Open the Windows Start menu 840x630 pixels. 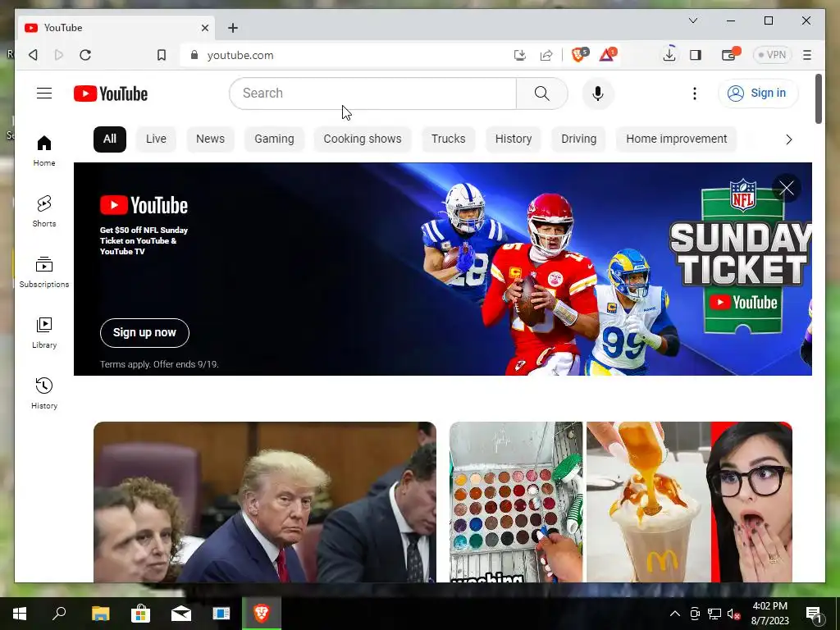[x=20, y=614]
